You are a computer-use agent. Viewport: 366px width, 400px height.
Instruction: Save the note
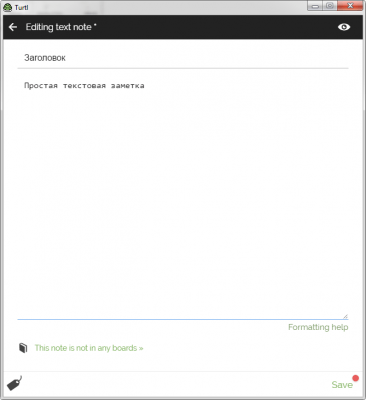[342, 385]
